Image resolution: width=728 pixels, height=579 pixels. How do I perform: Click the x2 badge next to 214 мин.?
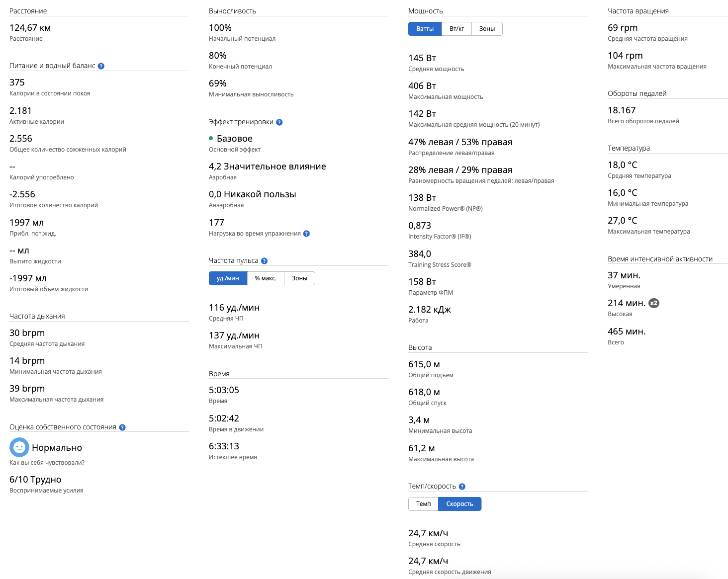click(654, 303)
